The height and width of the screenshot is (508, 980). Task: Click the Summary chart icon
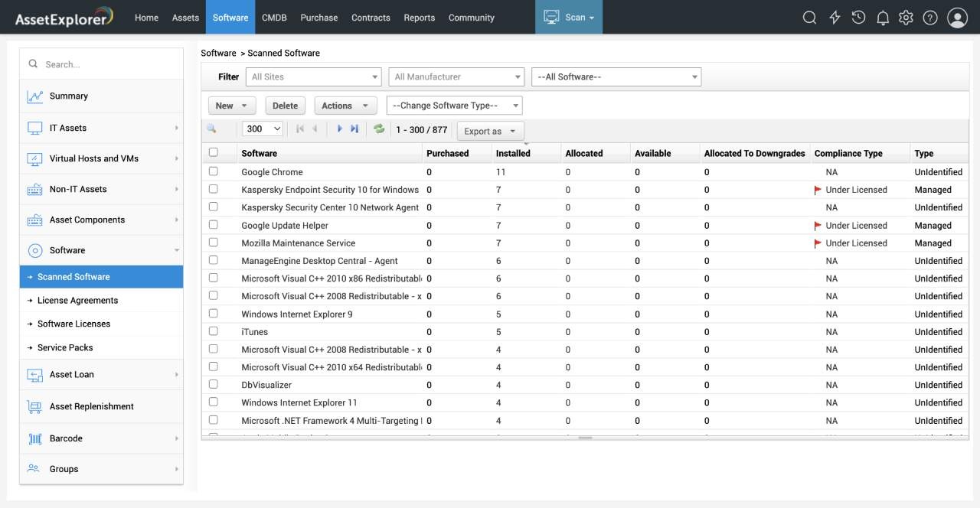(35, 96)
